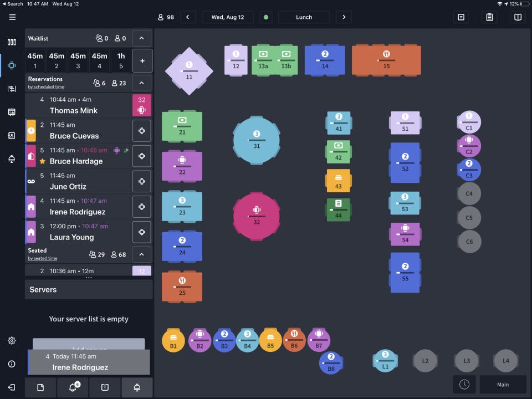Open the hamburger menu
This screenshot has height=399, width=532.
coord(12,17)
